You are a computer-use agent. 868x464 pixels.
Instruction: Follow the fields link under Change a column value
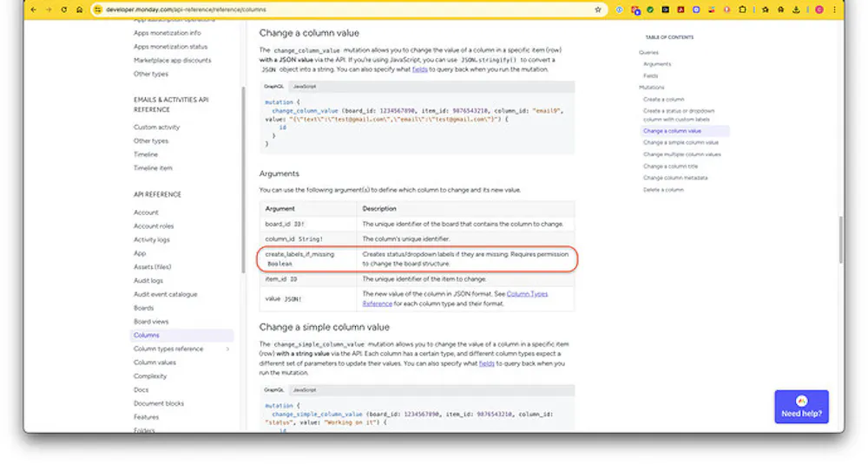(x=419, y=69)
